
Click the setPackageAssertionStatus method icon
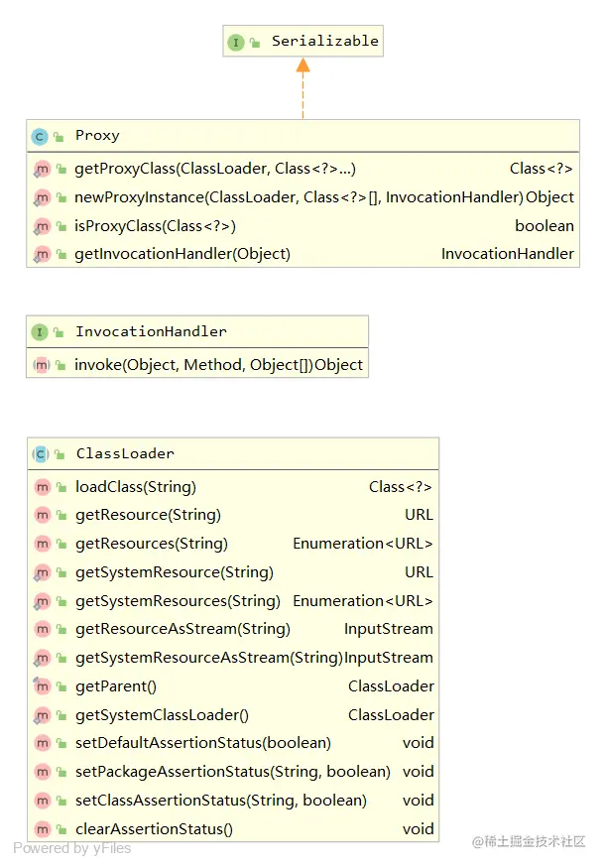[43, 772]
